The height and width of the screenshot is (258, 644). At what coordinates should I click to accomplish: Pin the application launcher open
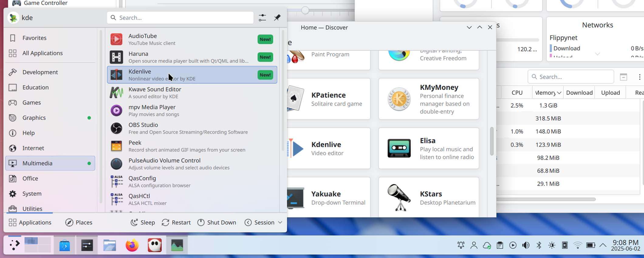click(277, 18)
